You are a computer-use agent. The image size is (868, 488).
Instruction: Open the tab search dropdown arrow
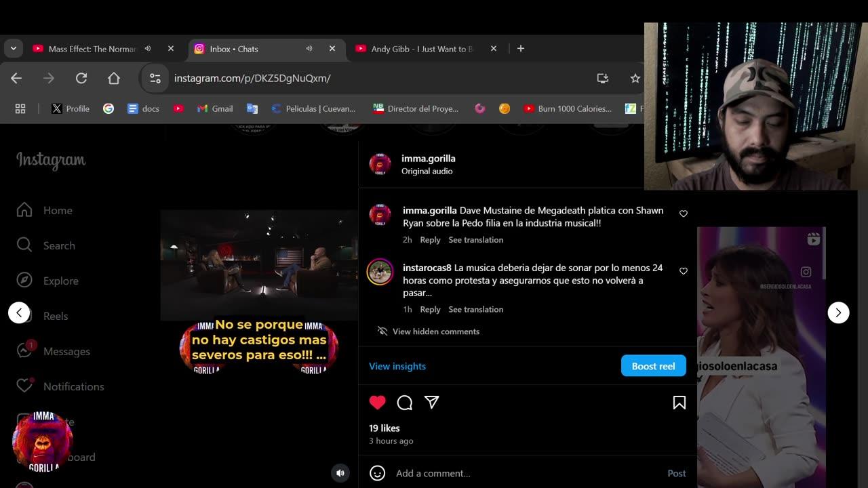(13, 49)
